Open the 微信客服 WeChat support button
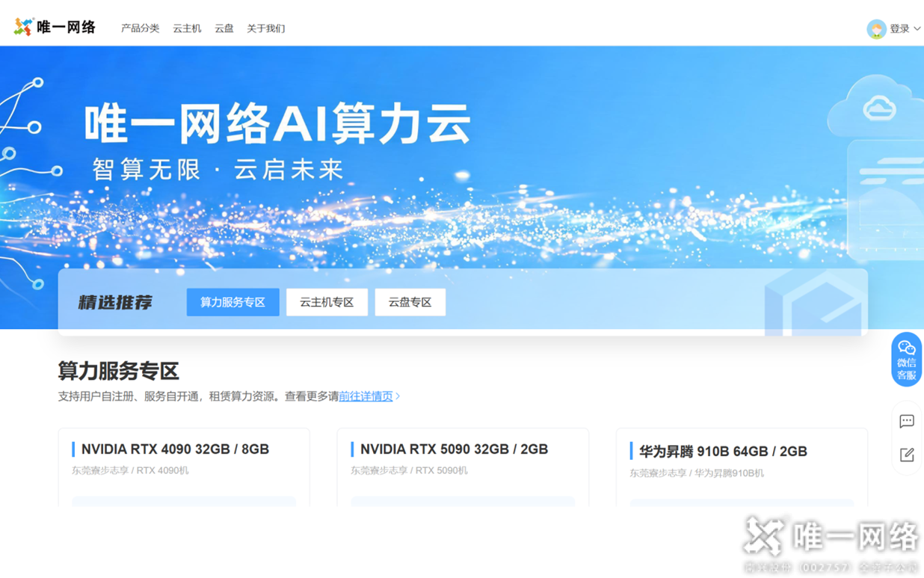The height and width of the screenshot is (578, 924). (907, 360)
